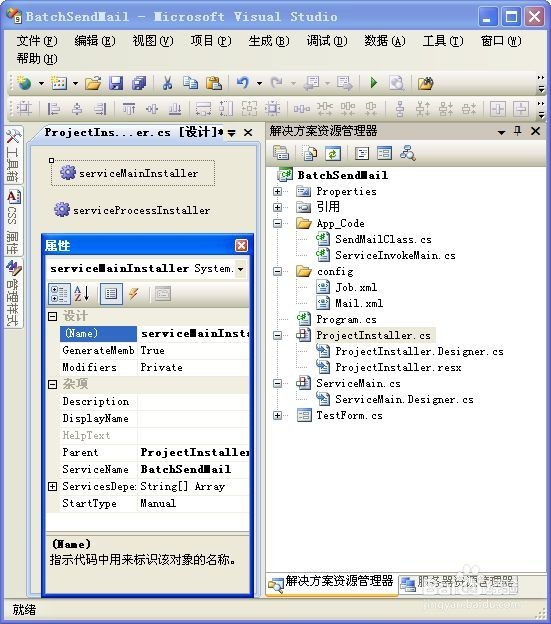Click the New Project toolbar icon
The height and width of the screenshot is (624, 551).
tap(24, 83)
